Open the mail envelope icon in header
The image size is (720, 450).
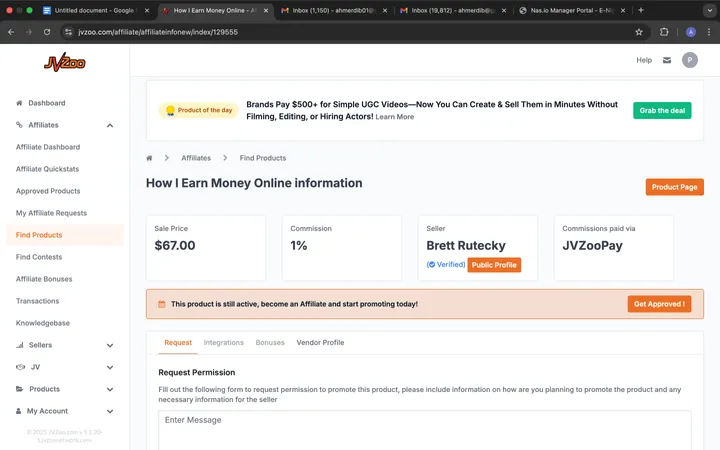(667, 60)
